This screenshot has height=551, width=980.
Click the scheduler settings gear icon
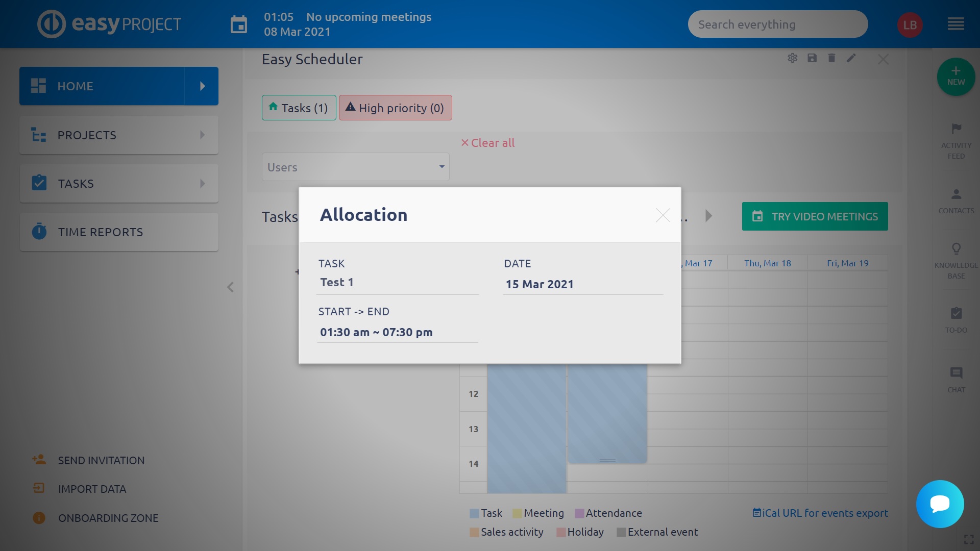(x=792, y=58)
